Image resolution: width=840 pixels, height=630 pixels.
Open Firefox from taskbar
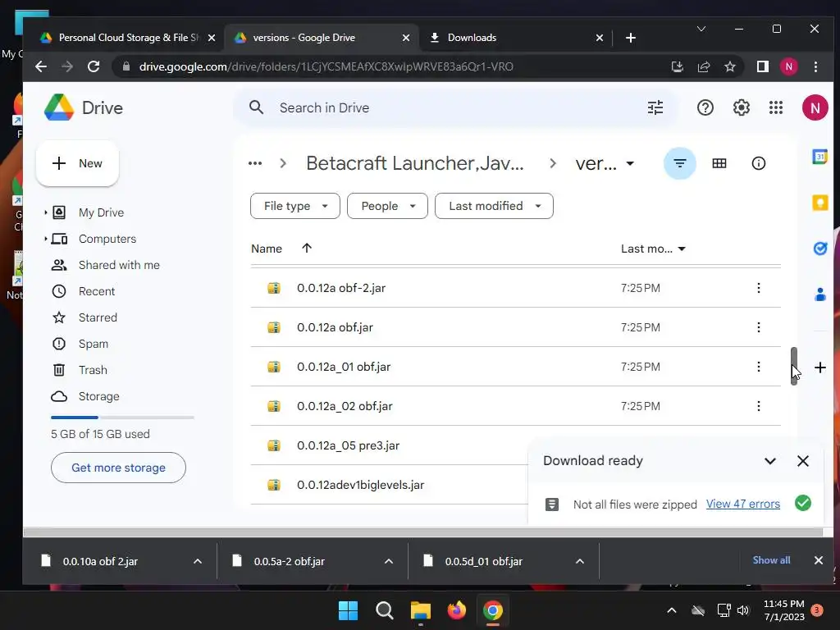pyautogui.click(x=456, y=610)
